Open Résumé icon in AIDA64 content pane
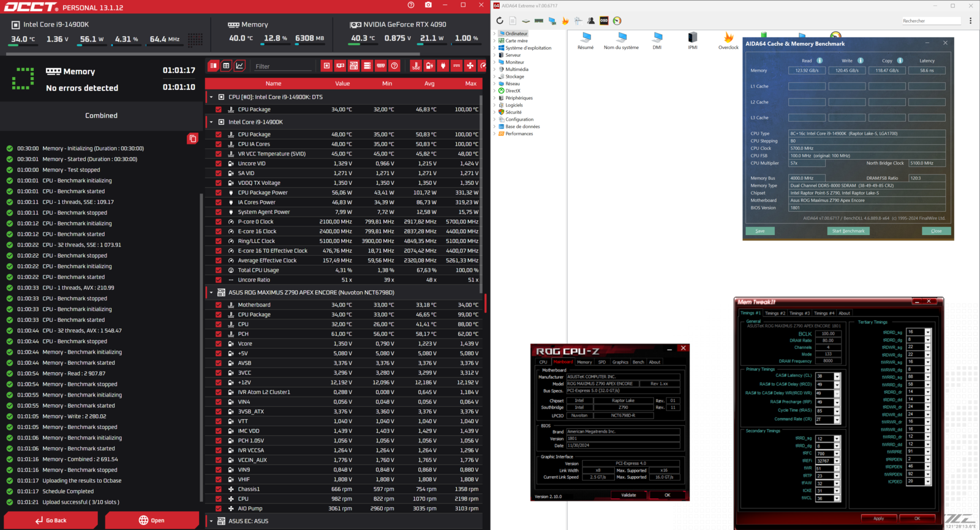 (586, 41)
